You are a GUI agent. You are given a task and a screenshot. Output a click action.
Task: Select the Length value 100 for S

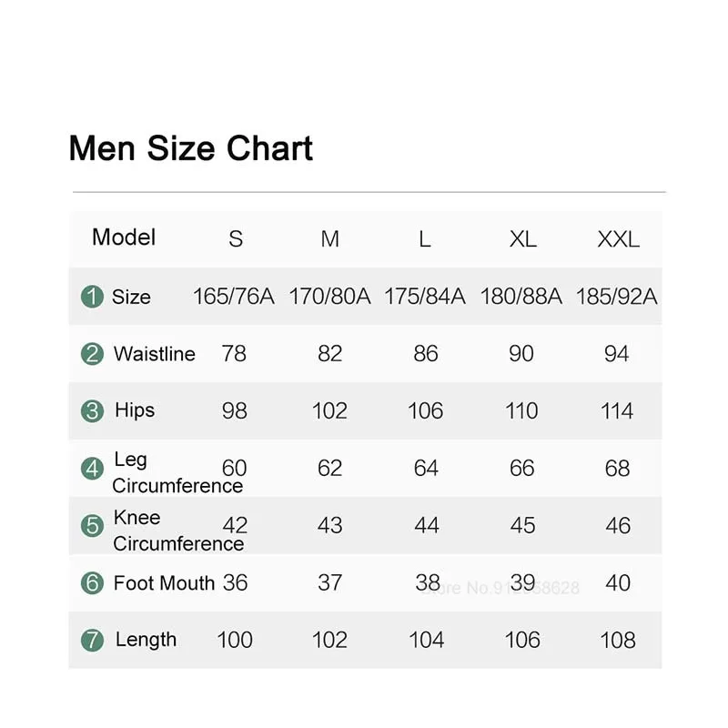coord(235,640)
